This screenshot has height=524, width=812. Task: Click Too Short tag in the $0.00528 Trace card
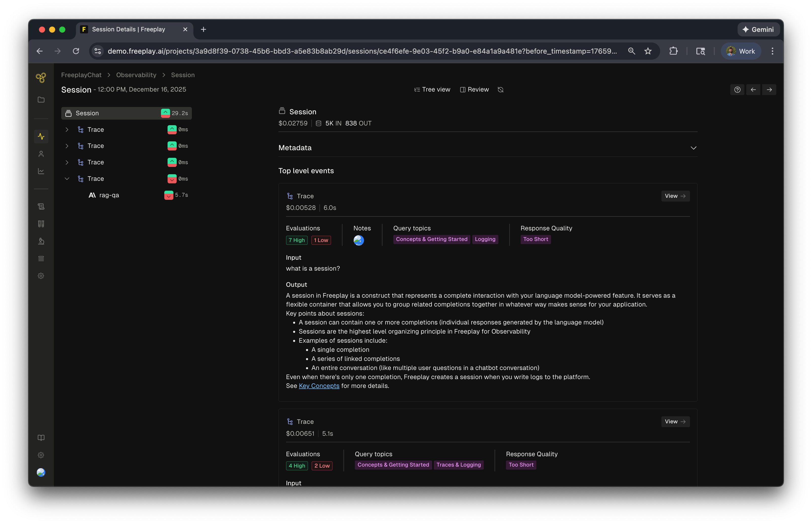[536, 239]
